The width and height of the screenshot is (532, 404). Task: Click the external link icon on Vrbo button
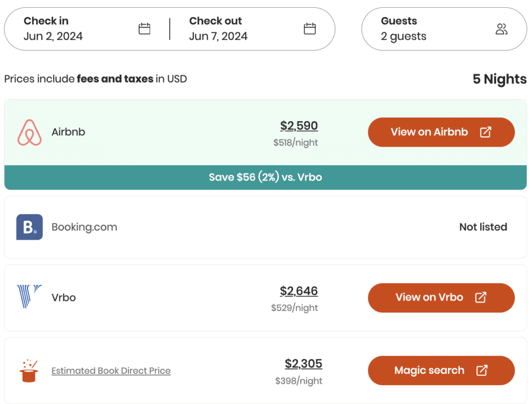coord(480,297)
